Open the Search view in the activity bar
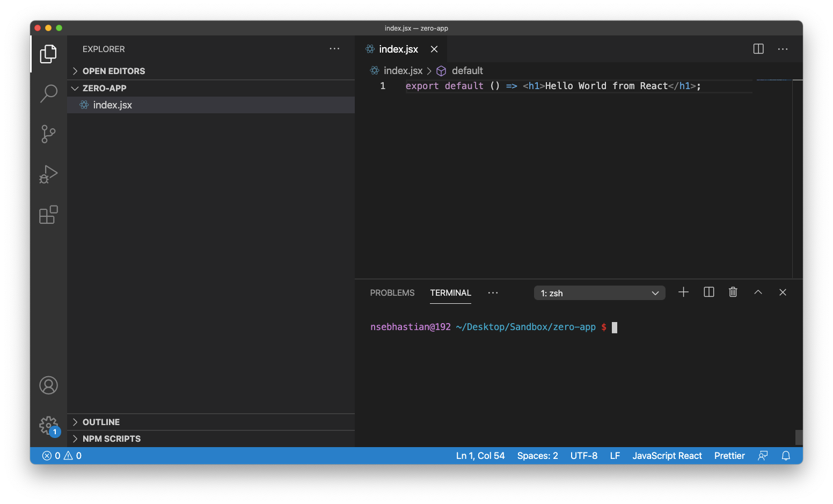833x504 pixels. (x=49, y=93)
